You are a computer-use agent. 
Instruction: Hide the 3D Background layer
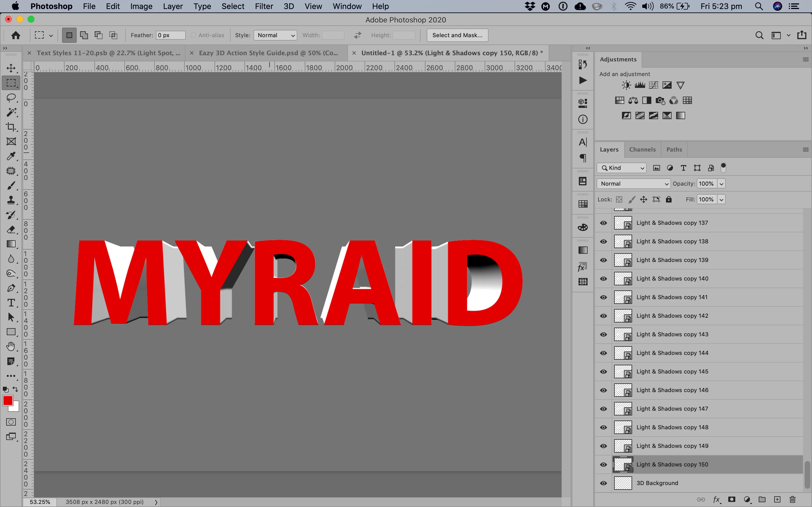click(603, 483)
